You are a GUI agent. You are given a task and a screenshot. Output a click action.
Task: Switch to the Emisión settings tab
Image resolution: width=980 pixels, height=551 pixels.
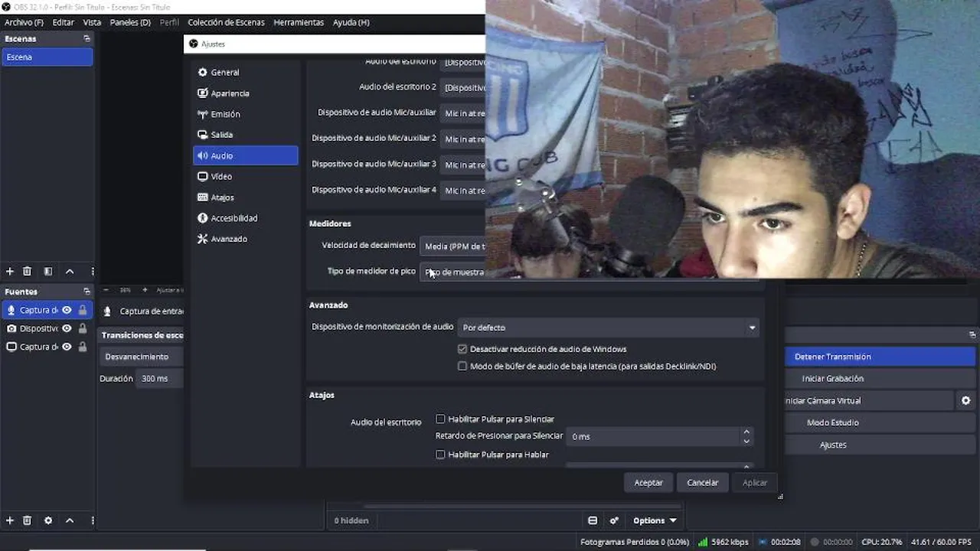246,114
